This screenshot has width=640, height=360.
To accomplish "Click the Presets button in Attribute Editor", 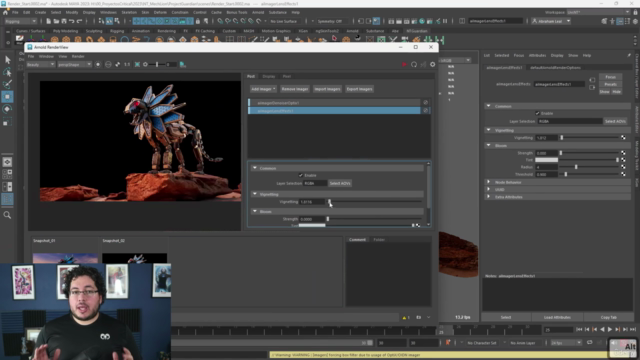I will [611, 84].
